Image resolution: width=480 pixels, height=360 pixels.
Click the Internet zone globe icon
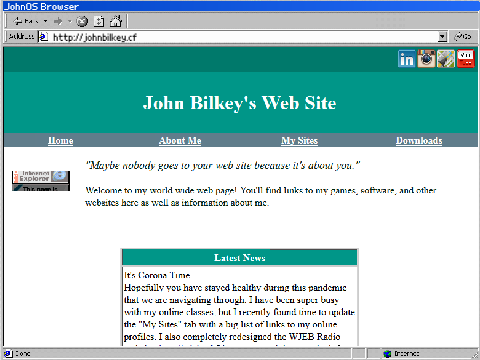pos(387,353)
